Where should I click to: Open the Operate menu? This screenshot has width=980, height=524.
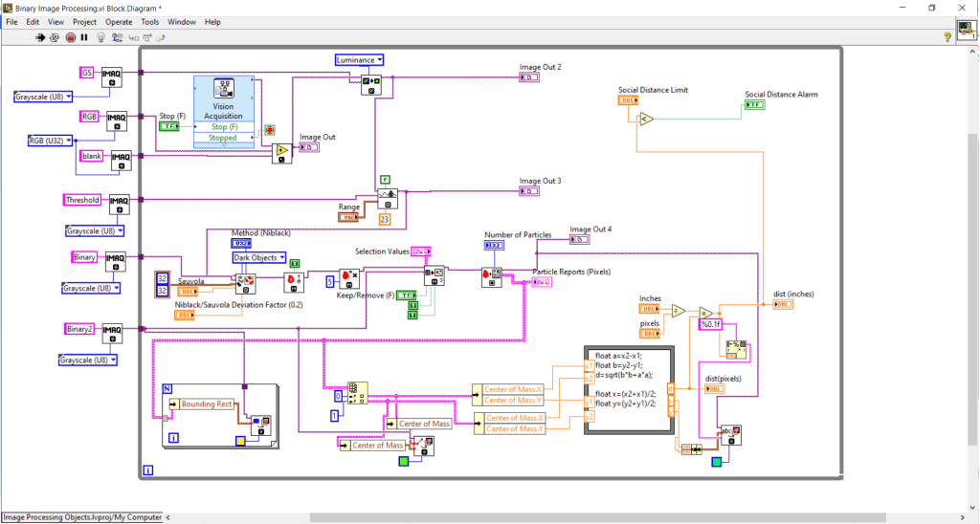[x=119, y=21]
